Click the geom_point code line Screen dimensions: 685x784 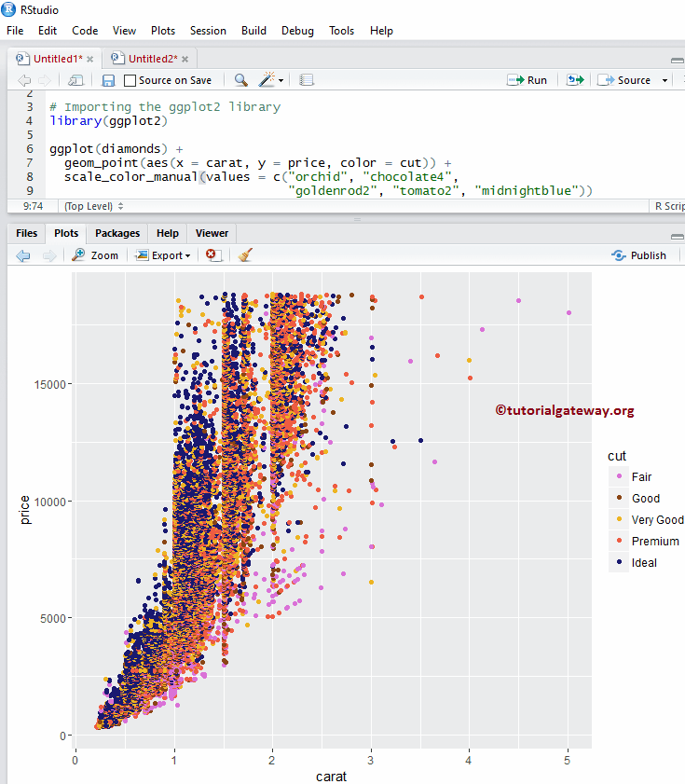[x=257, y=163]
